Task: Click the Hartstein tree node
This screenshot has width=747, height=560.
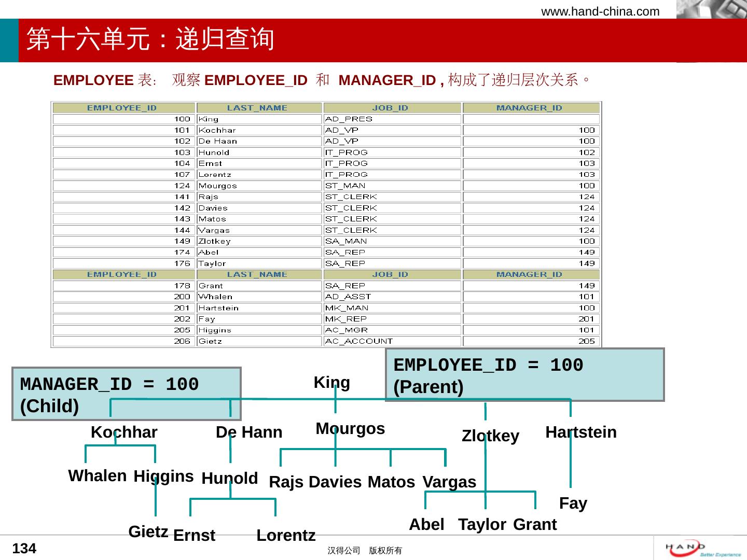Action: (x=581, y=432)
